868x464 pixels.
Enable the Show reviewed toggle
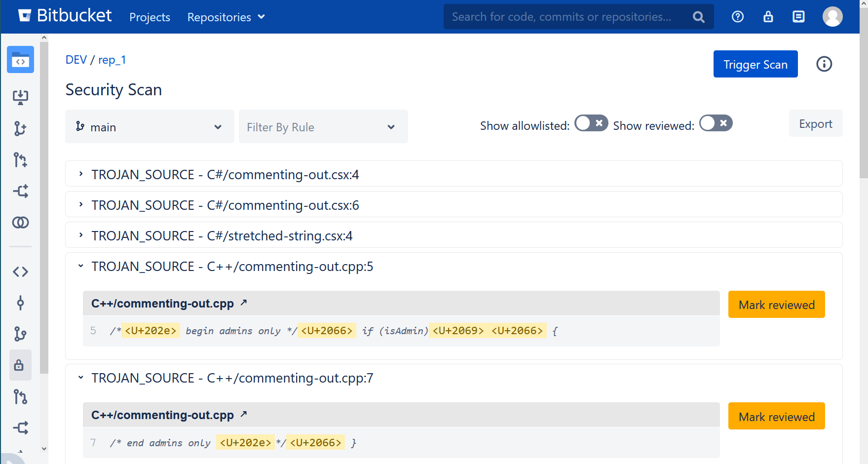pos(716,123)
